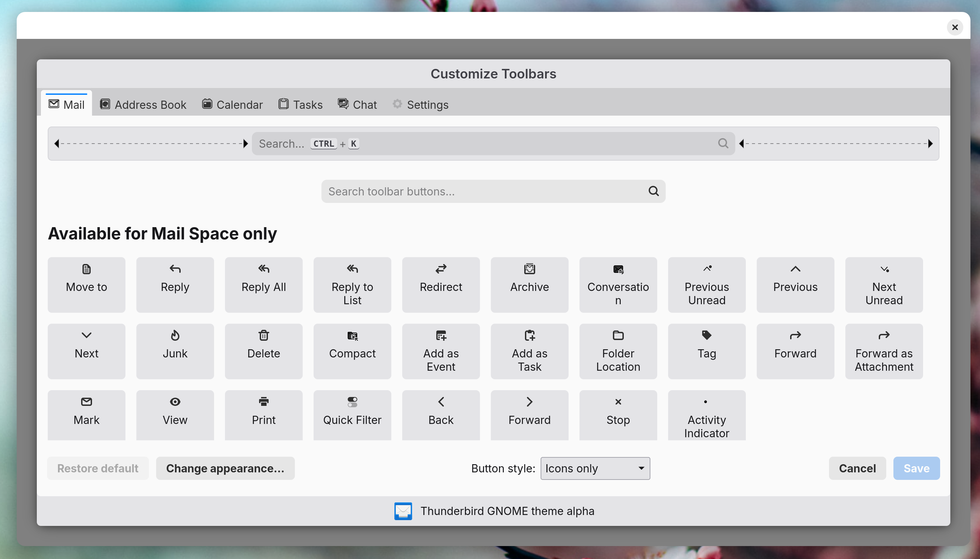Select the Print button tile

(x=263, y=415)
